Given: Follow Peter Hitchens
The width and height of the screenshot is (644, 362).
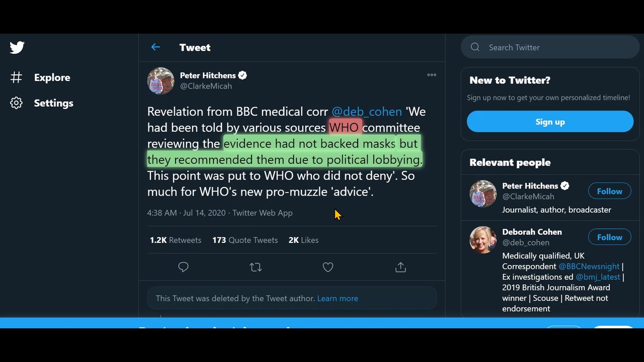Looking at the screenshot, I should 609,191.
